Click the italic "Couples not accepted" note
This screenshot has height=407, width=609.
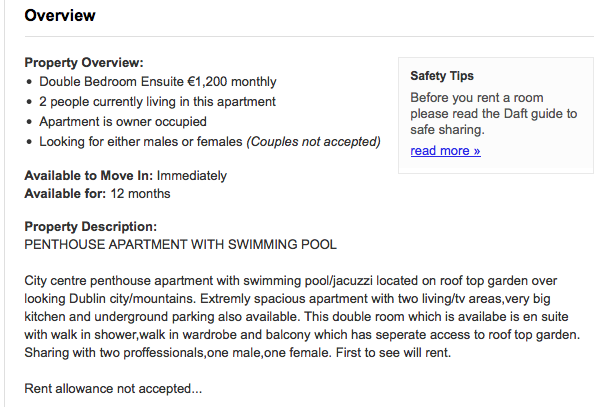point(313,142)
